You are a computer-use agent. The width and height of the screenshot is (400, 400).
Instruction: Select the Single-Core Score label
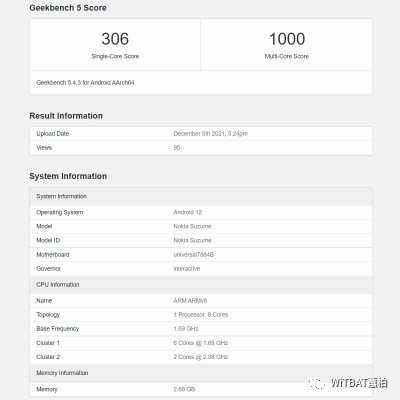(115, 56)
